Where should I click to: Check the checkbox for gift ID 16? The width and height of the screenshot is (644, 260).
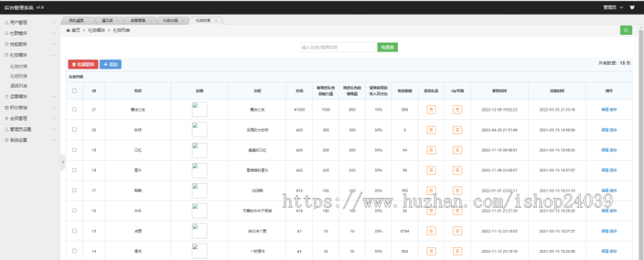74,211
